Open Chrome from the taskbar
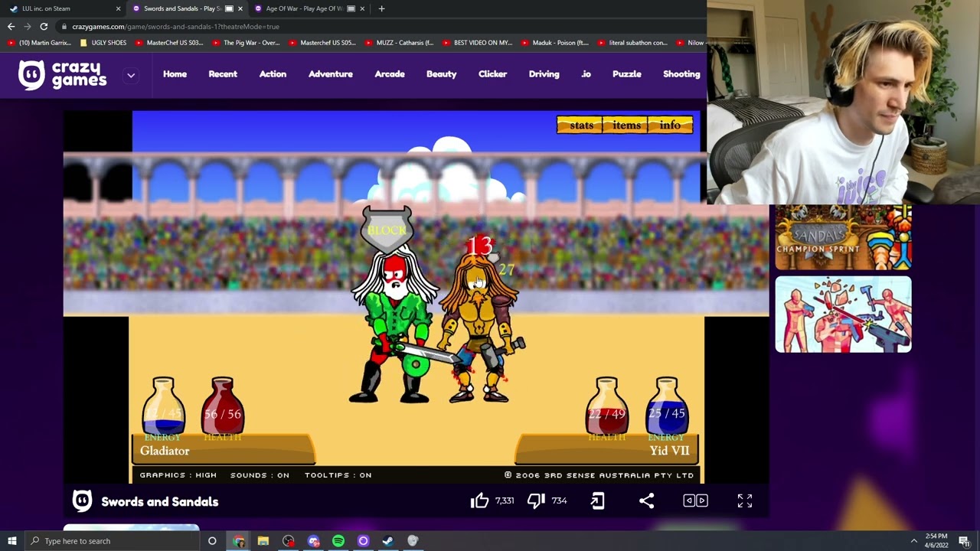 [239, 541]
